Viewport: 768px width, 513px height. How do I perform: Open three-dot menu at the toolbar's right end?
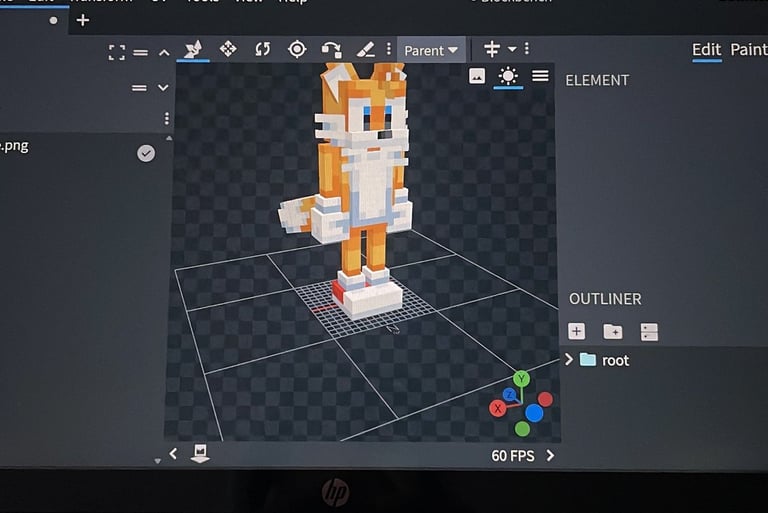click(527, 49)
